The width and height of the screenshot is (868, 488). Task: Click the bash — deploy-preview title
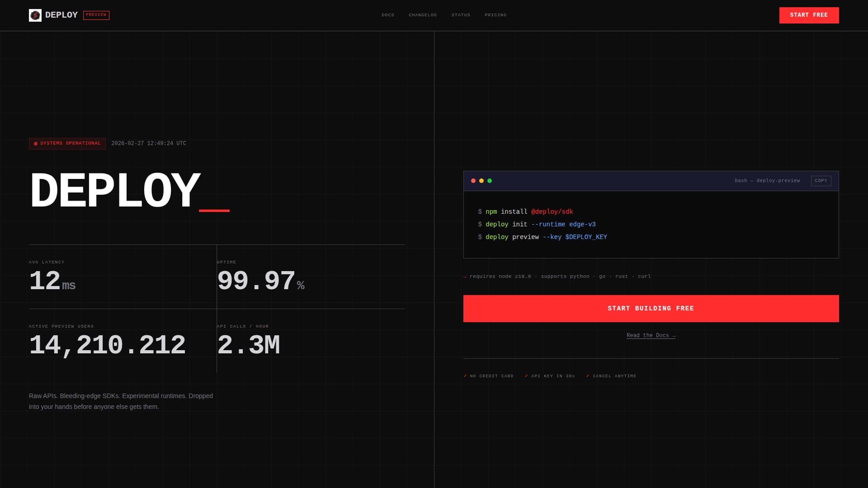coord(767,181)
